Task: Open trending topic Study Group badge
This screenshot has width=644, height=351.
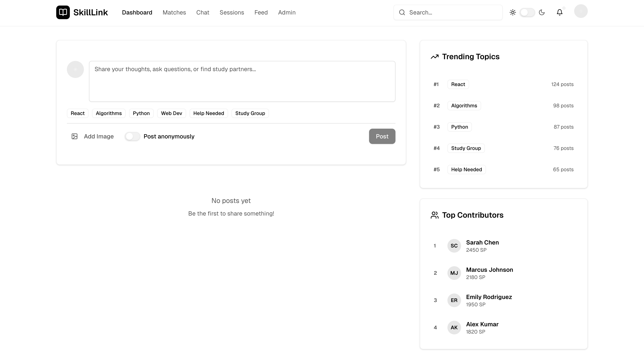Action: tap(466, 148)
